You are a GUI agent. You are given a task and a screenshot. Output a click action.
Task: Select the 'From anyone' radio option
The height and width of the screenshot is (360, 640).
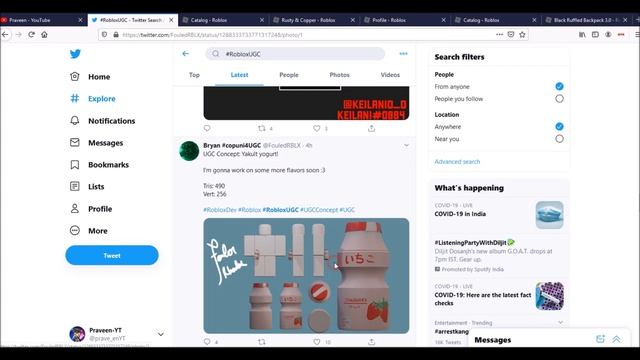click(x=559, y=86)
